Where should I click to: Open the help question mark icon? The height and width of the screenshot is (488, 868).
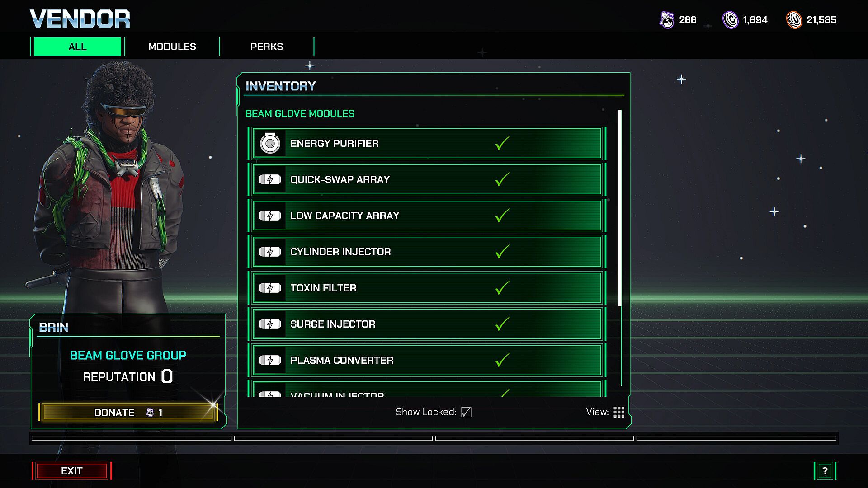point(825,471)
